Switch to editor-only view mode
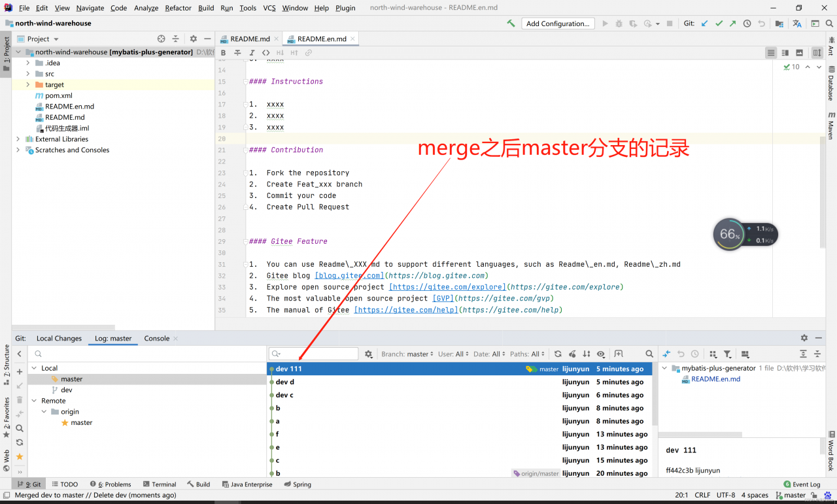Viewport: 837px width, 504px height. (x=772, y=53)
